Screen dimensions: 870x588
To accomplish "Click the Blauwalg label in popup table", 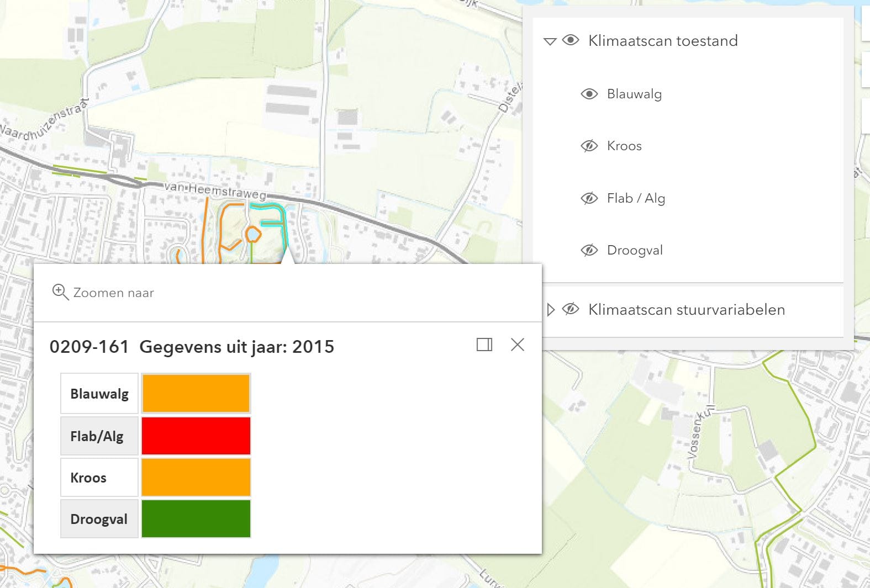I will coord(99,394).
